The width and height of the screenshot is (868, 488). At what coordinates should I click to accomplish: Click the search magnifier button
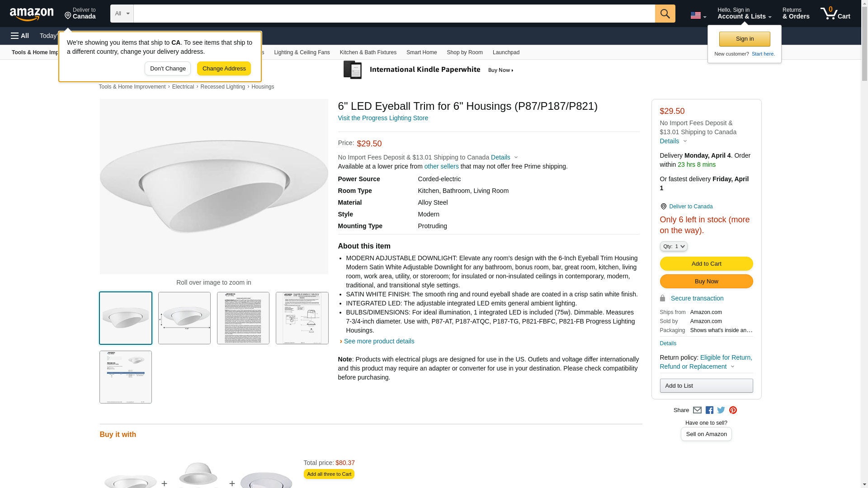coord(665,14)
